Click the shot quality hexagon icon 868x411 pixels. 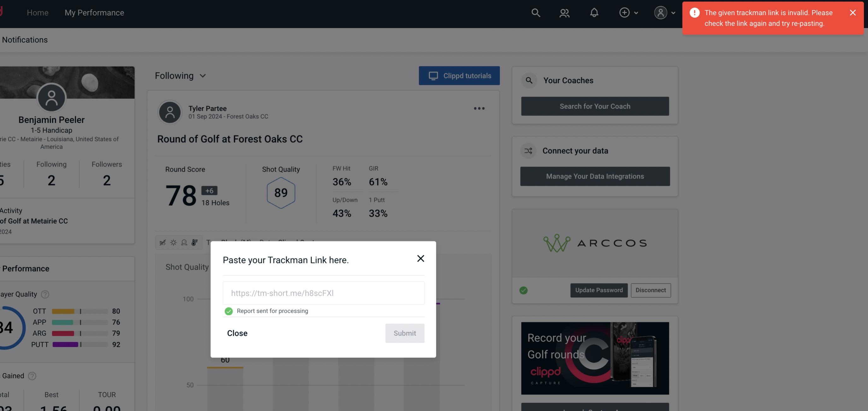(x=281, y=193)
